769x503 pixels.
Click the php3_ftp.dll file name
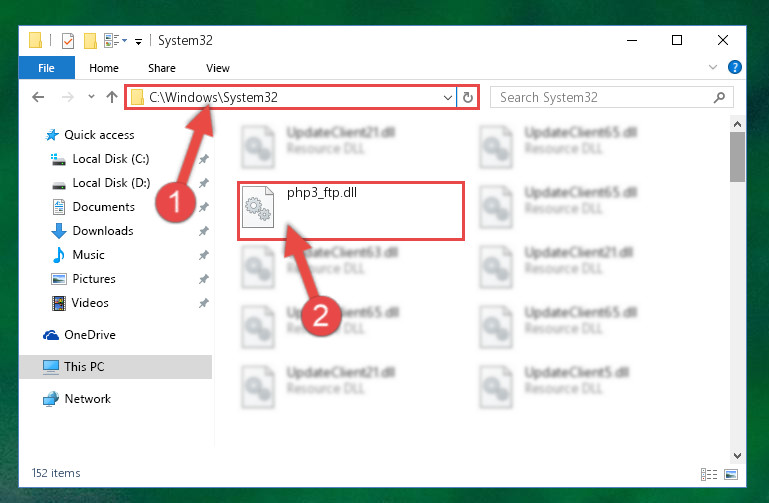tap(322, 193)
